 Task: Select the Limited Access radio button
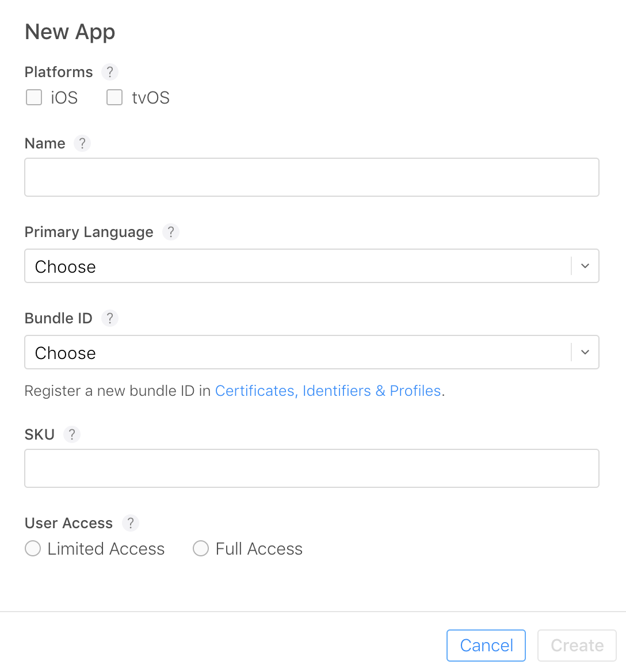(x=33, y=548)
